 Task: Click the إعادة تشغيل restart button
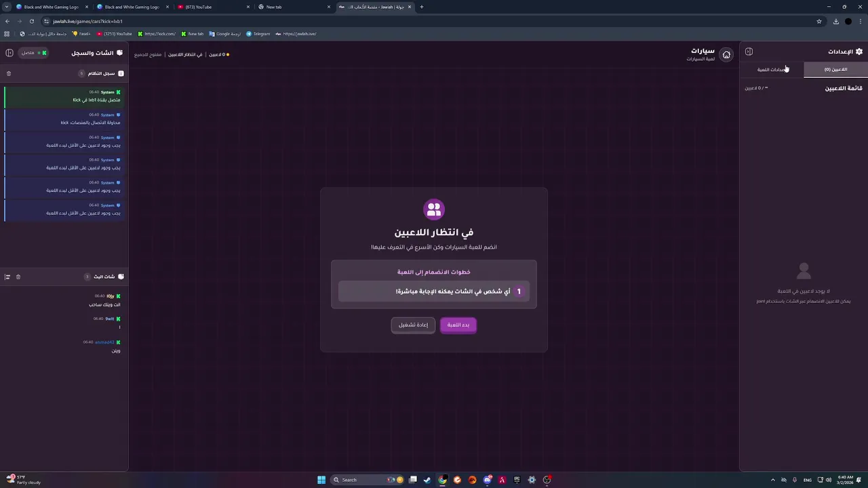413,325
